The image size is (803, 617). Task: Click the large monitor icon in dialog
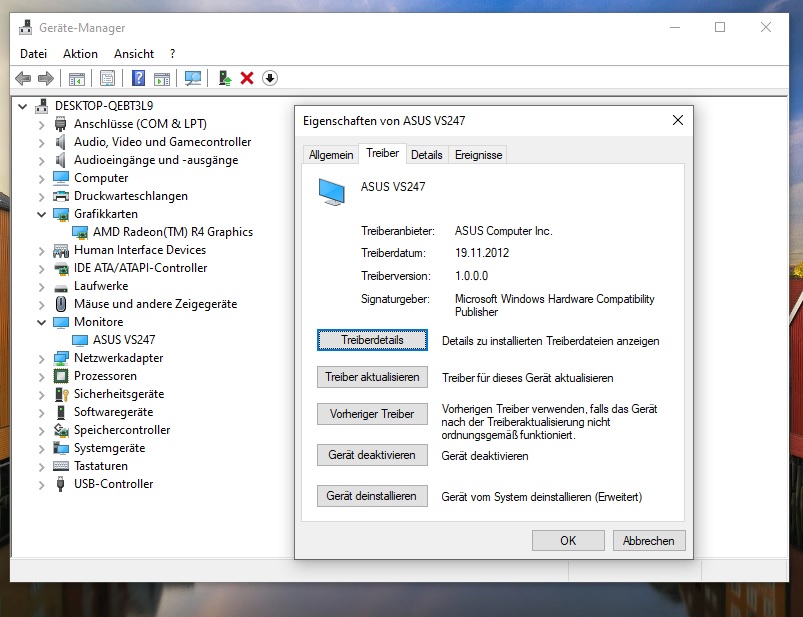coord(332,192)
